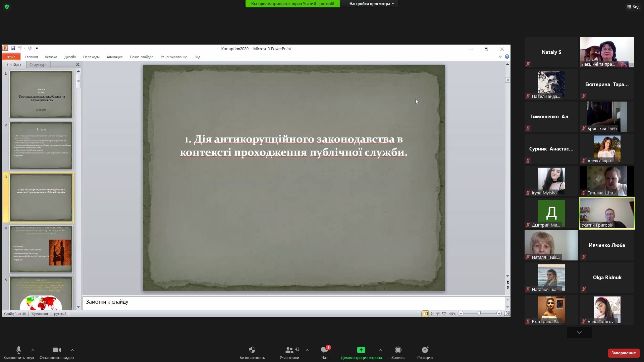Select slide 4 thumbnail with handshake image
644x362 pixels.
tap(41, 249)
